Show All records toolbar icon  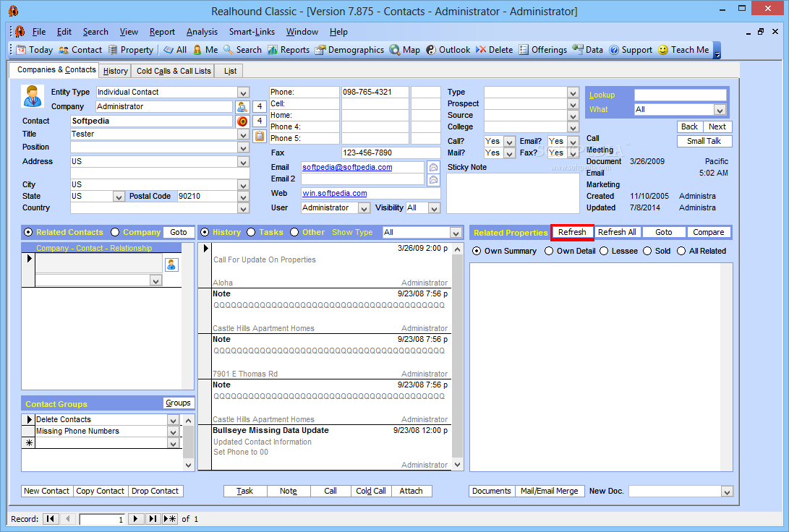tap(176, 50)
